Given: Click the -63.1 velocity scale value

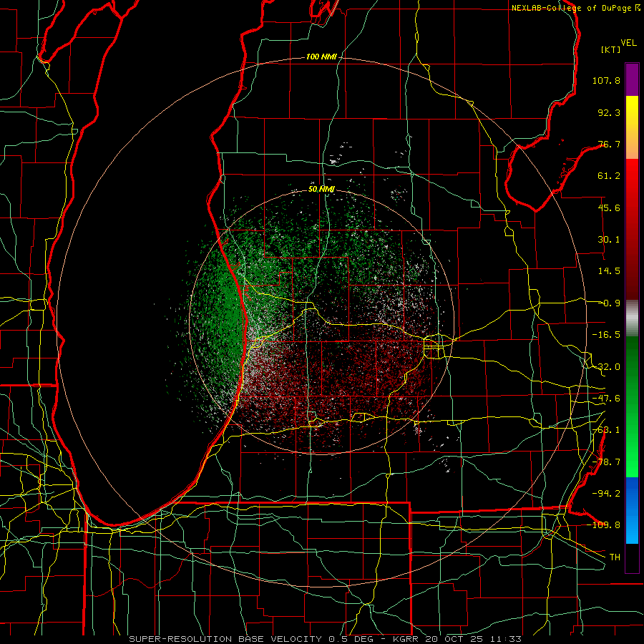Looking at the screenshot, I should click(606, 430).
